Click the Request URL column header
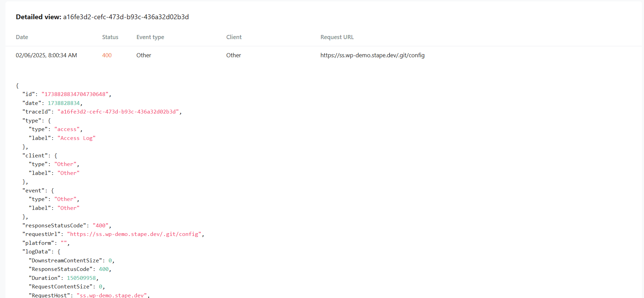This screenshot has width=644, height=298. 337,37
